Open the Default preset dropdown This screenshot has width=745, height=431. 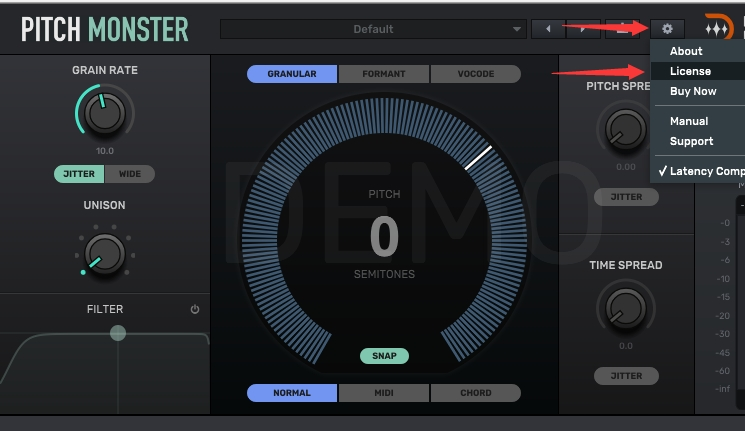coord(373,29)
